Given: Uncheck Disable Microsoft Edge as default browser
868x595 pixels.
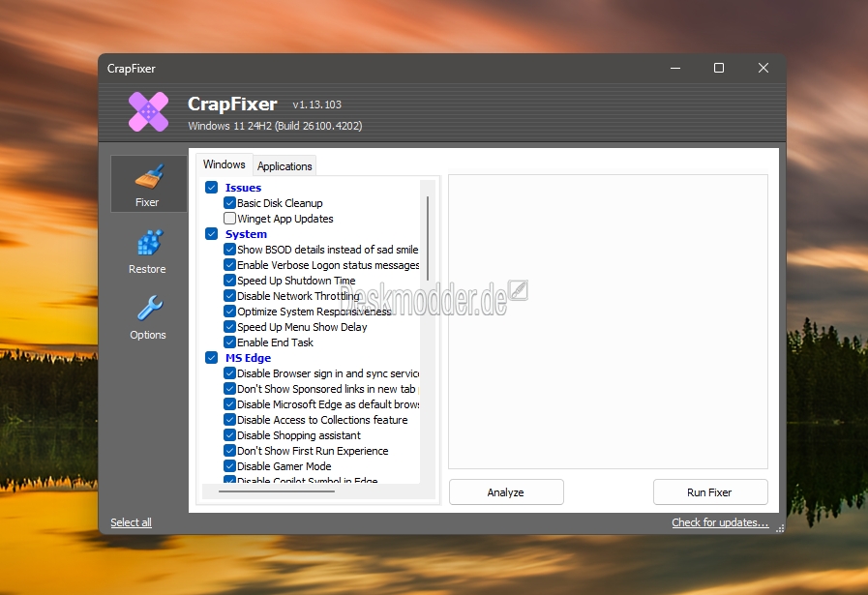Looking at the screenshot, I should (229, 404).
